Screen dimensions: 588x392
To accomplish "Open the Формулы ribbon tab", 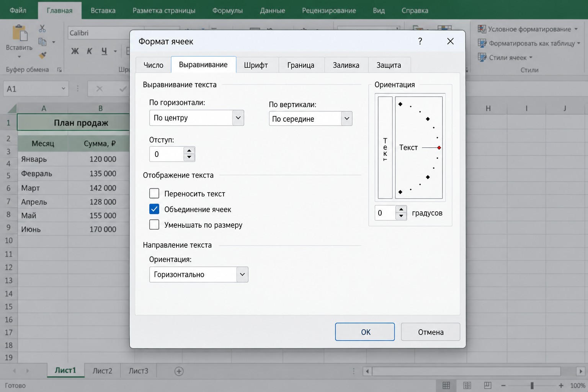I will coord(227,10).
